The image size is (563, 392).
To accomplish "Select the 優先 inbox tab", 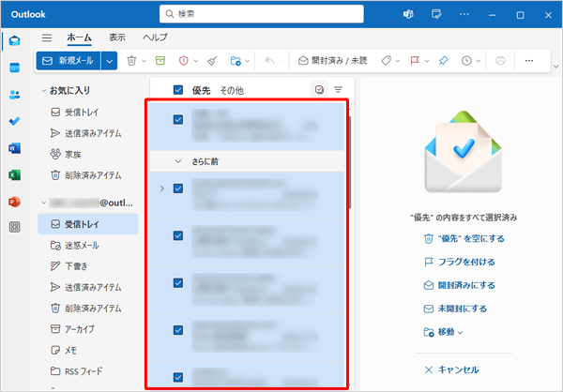I will [201, 90].
